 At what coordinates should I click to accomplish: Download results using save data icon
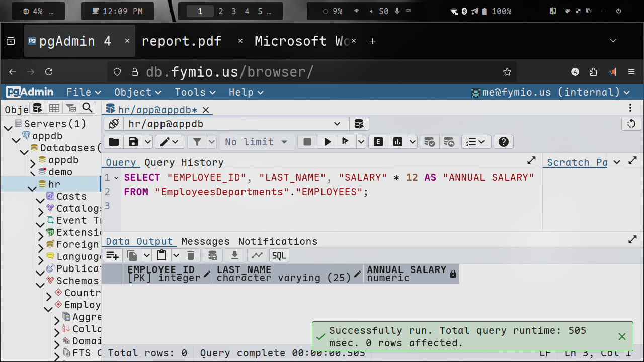click(234, 255)
